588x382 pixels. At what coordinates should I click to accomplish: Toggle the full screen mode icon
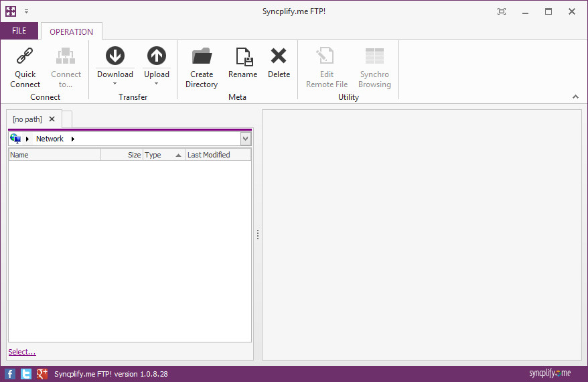click(x=502, y=11)
